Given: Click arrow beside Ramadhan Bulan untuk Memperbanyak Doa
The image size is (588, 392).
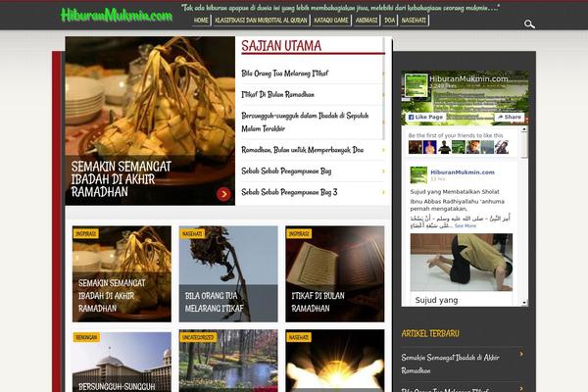Looking at the screenshot, I should pyautogui.click(x=383, y=150).
